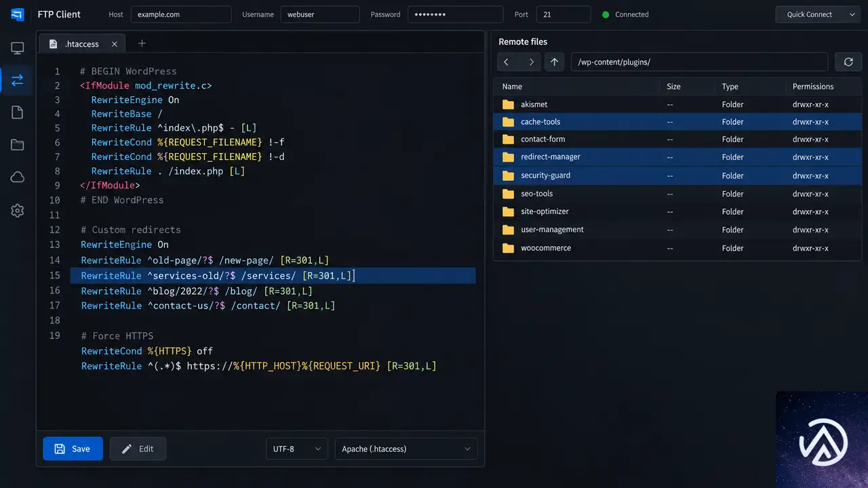The image size is (868, 488).
Task: Open the monitor icon in the sidebar
Action: 18,48
